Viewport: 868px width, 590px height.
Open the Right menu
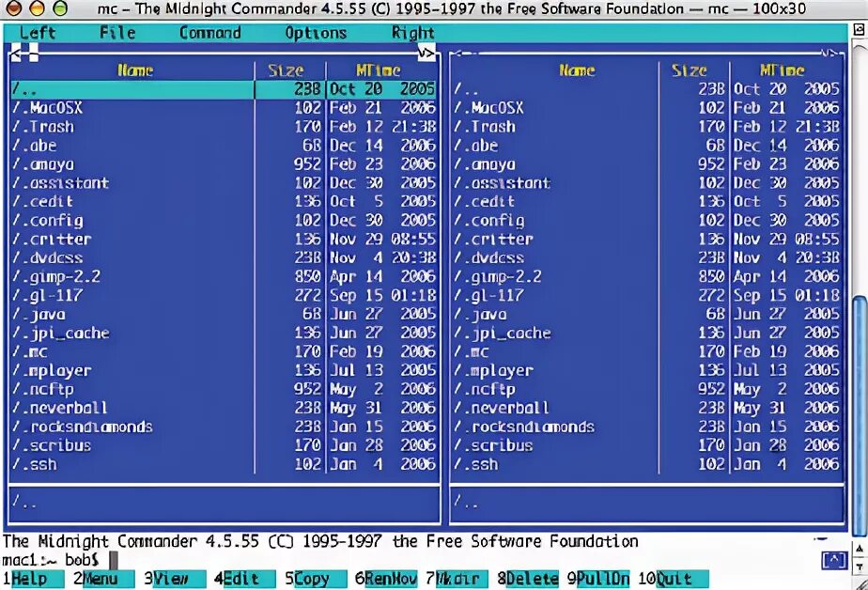coord(413,33)
